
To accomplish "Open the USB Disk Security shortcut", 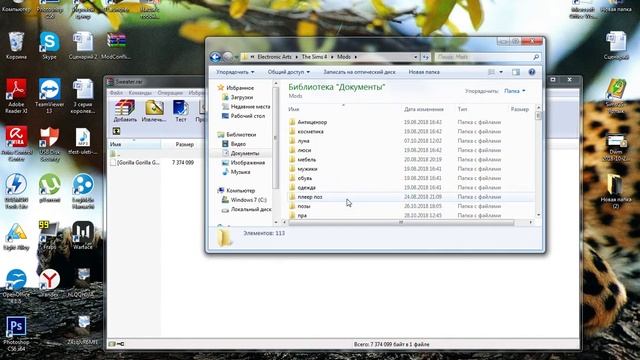I will point(49,143).
